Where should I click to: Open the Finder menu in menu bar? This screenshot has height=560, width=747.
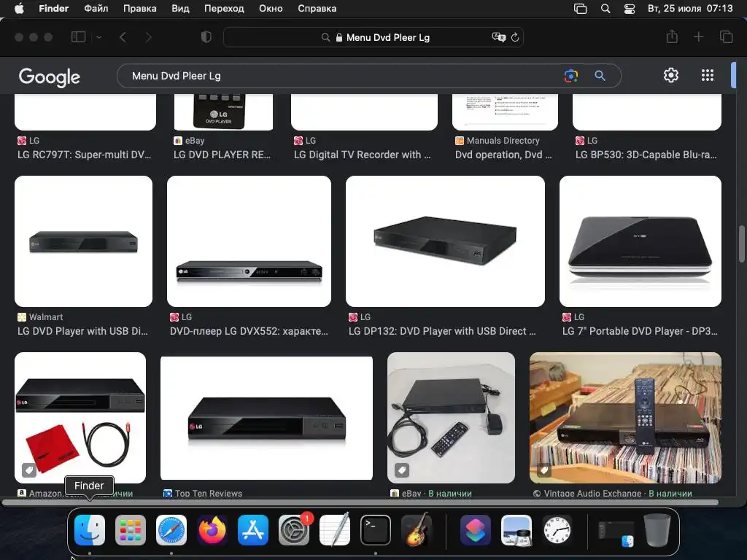coord(53,9)
